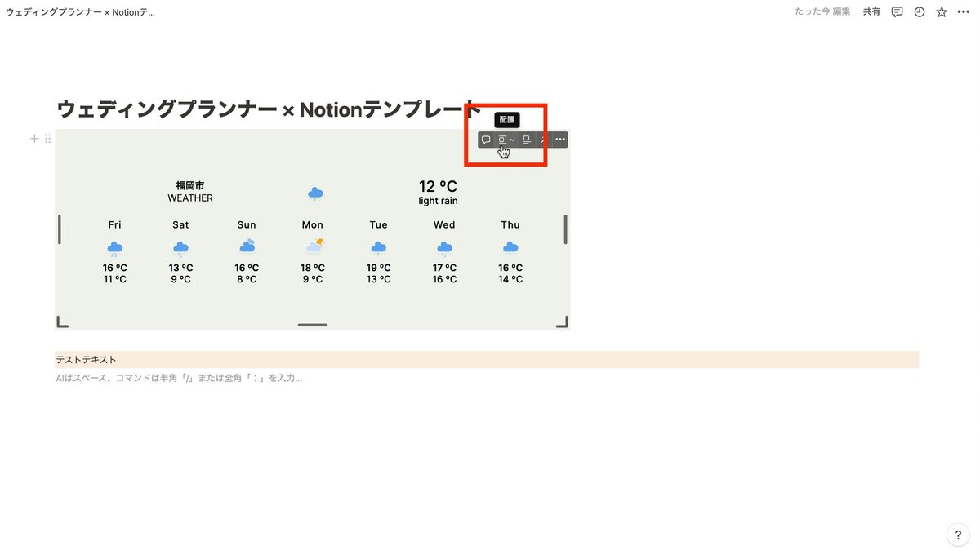Click the Sat day label
980x555 pixels.
(180, 225)
